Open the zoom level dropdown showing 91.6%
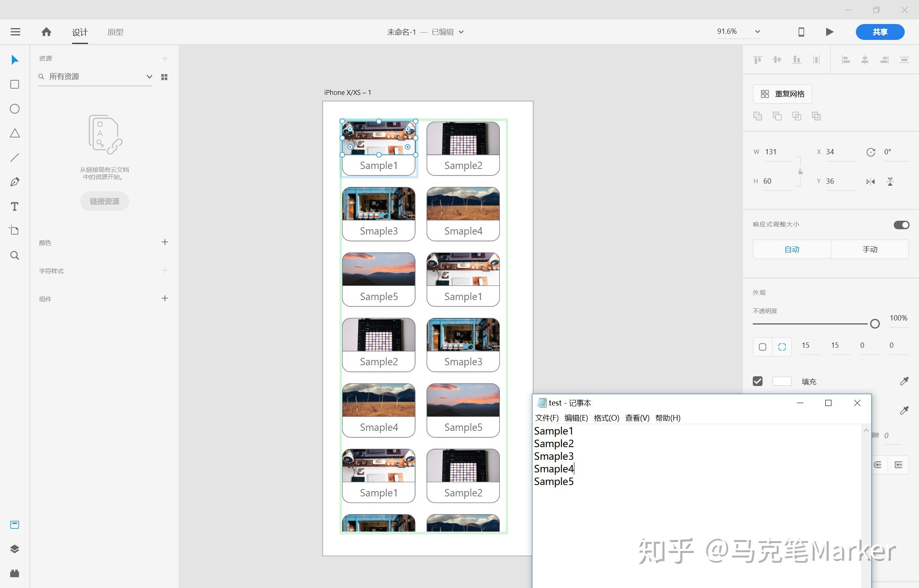The height and width of the screenshot is (588, 919). click(x=757, y=31)
